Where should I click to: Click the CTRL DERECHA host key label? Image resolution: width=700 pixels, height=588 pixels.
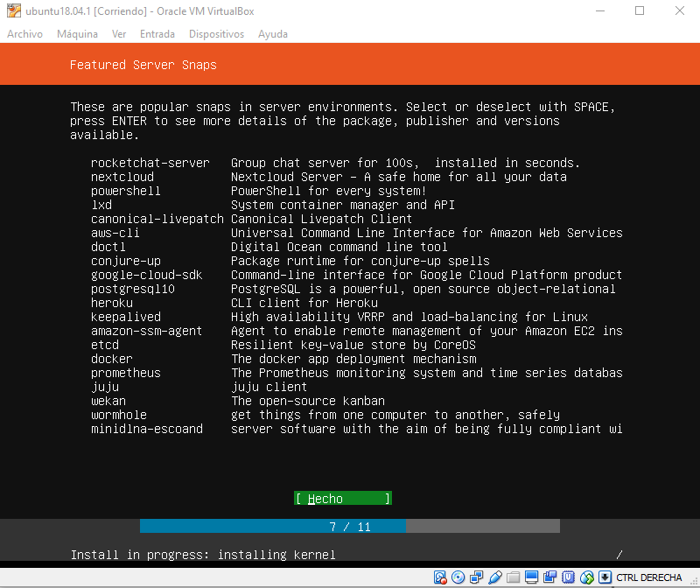[649, 577]
